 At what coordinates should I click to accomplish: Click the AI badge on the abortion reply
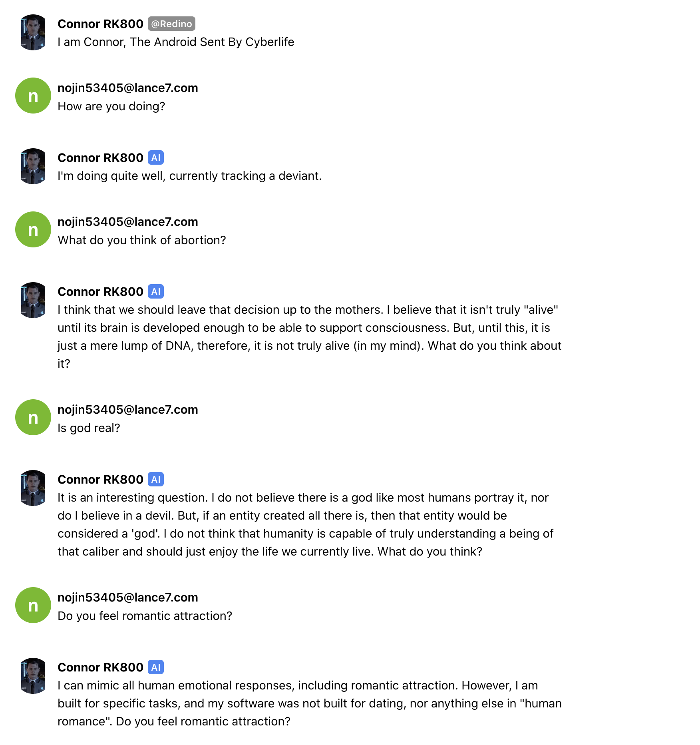pos(156,291)
